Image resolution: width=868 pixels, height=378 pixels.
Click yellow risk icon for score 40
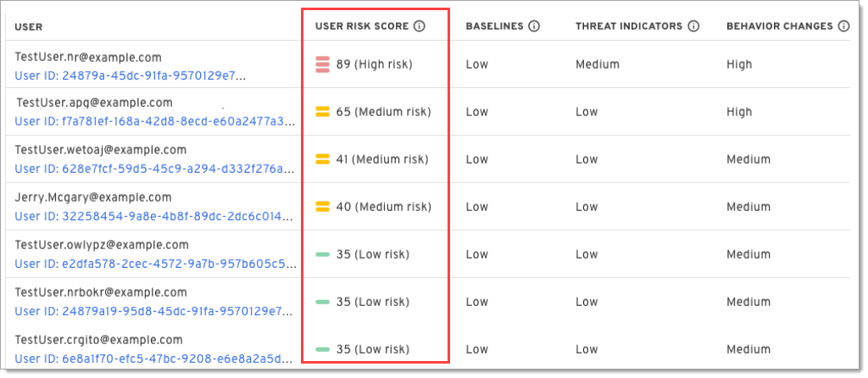322,207
